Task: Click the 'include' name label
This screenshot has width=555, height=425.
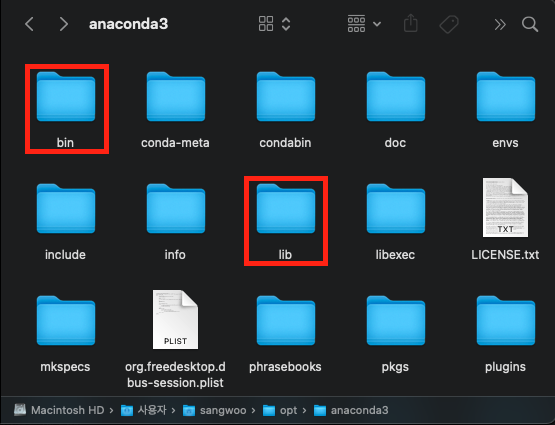Action: 65,254
